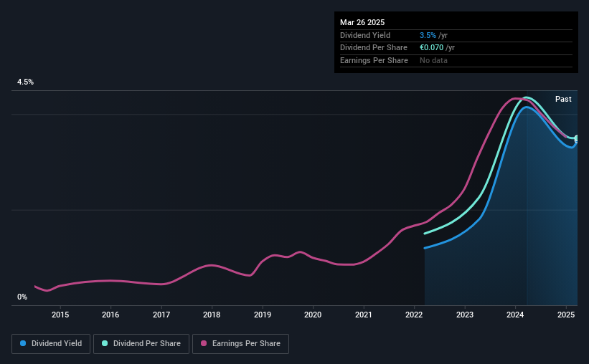Click the 2020 x-axis label
Viewport: 589px width, 364px height.
tap(313, 315)
